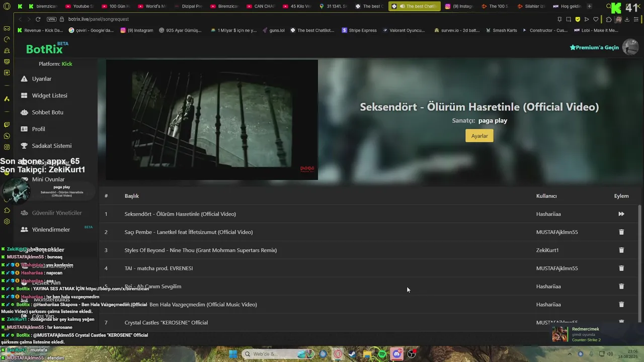Open Spotify from taskbar
The height and width of the screenshot is (362, 644).
click(382, 354)
